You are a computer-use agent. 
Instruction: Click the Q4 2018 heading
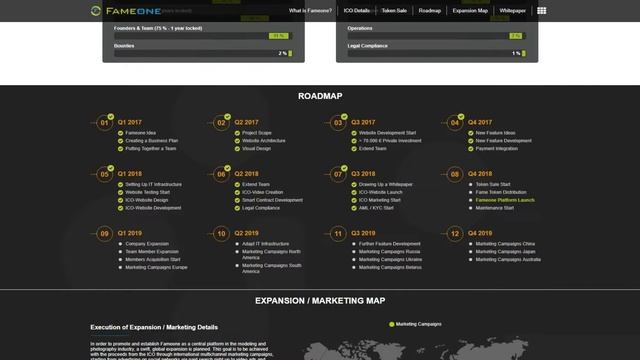point(480,173)
